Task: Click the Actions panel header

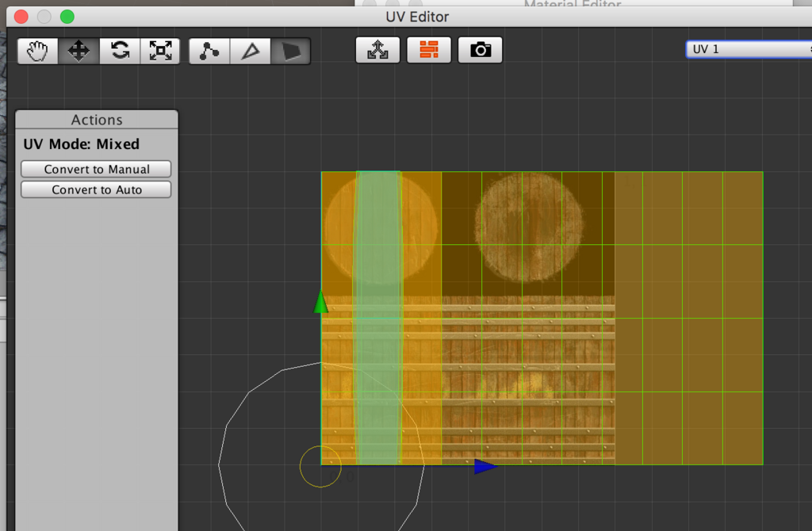Action: [97, 120]
